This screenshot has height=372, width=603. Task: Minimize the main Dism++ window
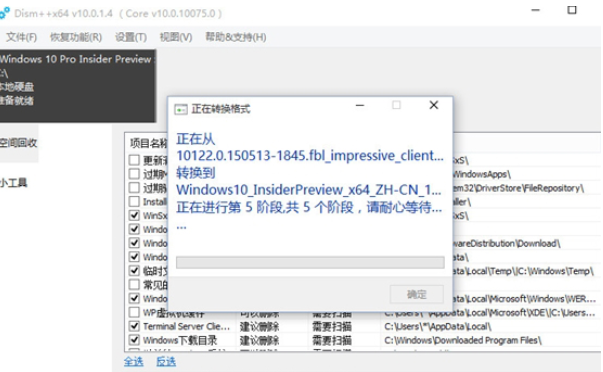(x=535, y=10)
